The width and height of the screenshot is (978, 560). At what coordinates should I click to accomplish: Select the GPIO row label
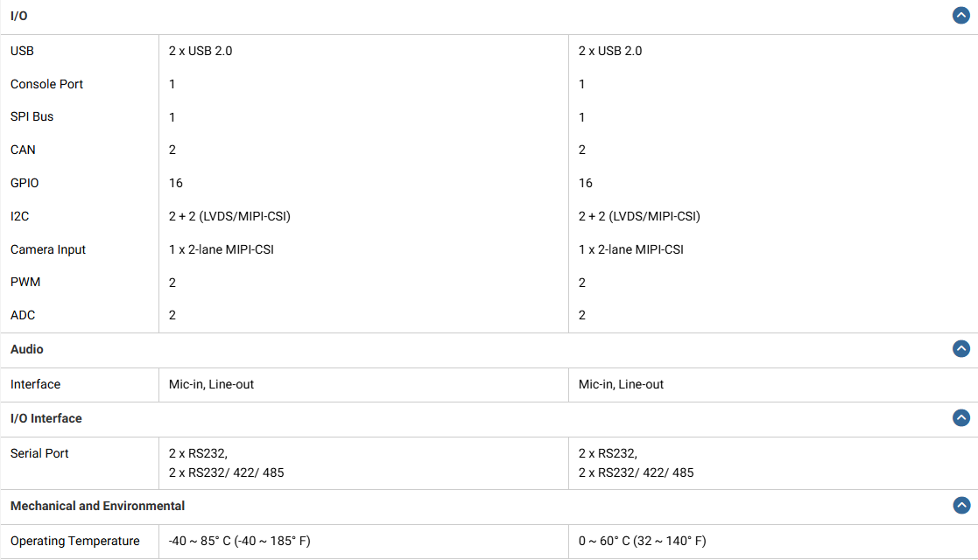[25, 183]
